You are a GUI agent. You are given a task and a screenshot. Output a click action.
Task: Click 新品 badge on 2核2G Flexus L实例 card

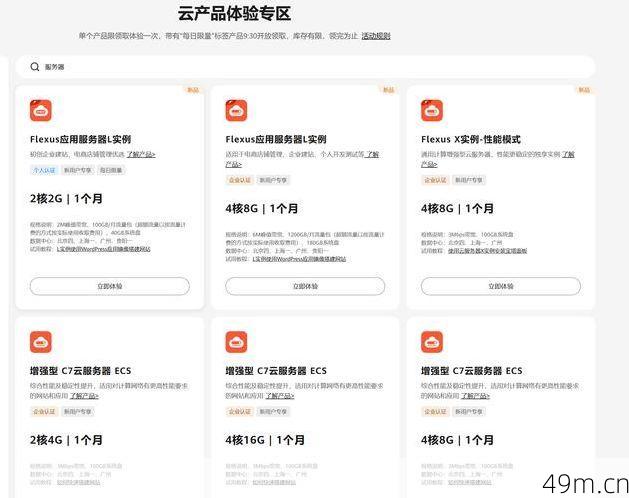[x=193, y=90]
